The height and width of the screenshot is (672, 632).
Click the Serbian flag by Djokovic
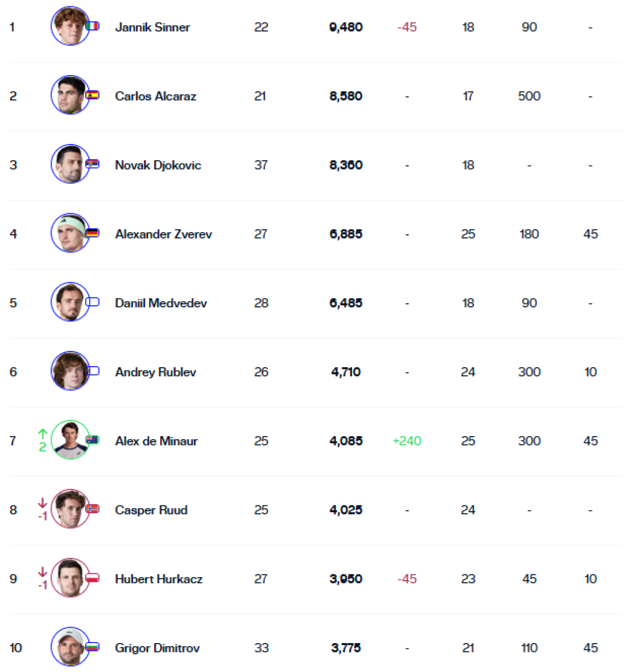pyautogui.click(x=92, y=164)
